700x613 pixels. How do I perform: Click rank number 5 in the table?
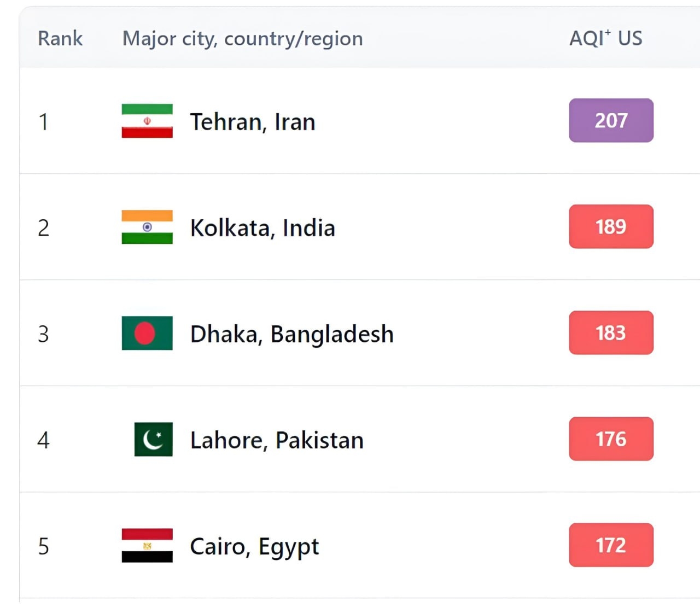pyautogui.click(x=43, y=546)
